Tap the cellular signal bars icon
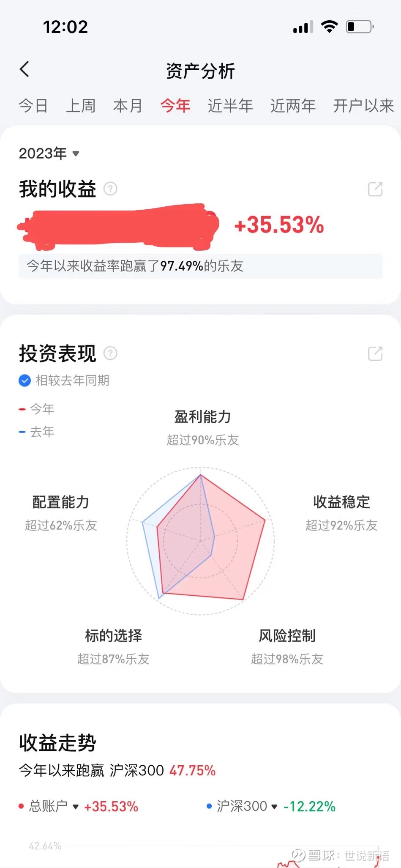Viewport: 401px width, 868px height. pyautogui.click(x=303, y=27)
